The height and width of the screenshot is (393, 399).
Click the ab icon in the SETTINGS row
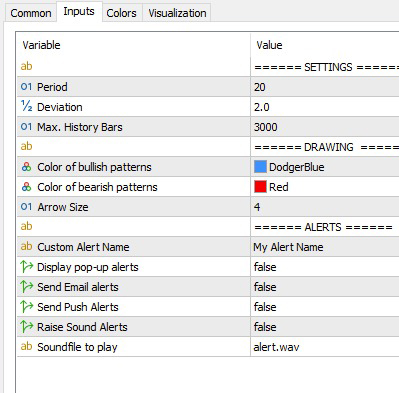click(26, 66)
